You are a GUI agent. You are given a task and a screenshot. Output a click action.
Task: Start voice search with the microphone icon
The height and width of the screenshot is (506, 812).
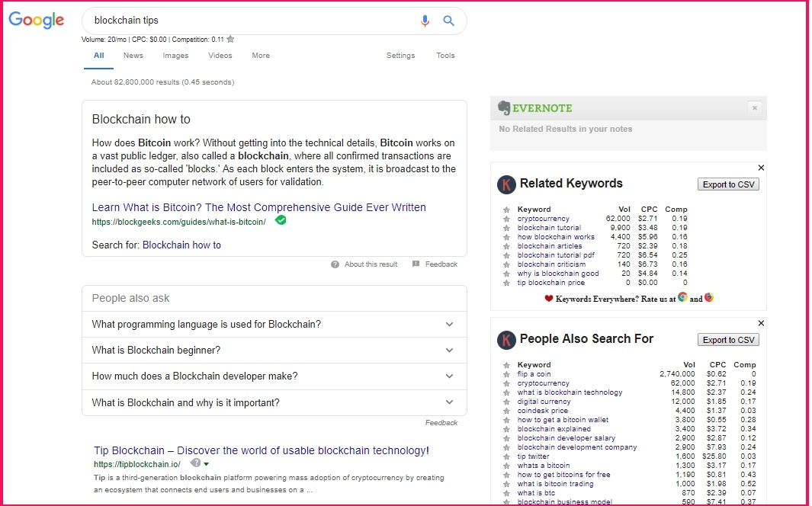425,21
